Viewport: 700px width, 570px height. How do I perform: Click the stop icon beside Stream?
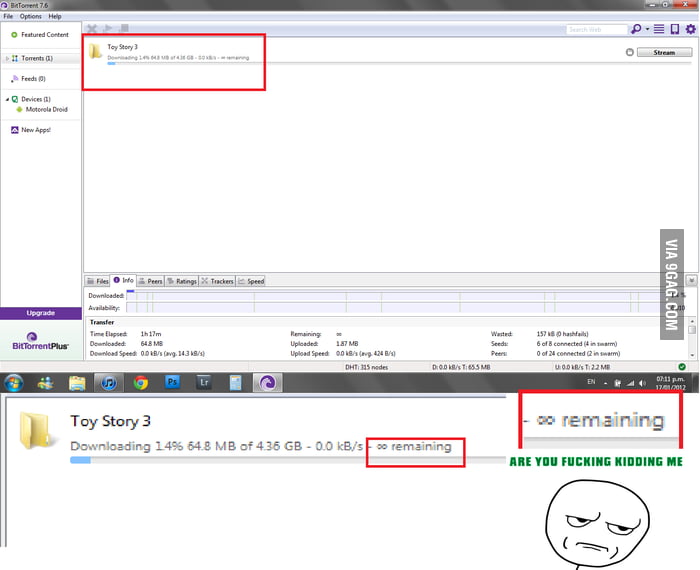629,52
